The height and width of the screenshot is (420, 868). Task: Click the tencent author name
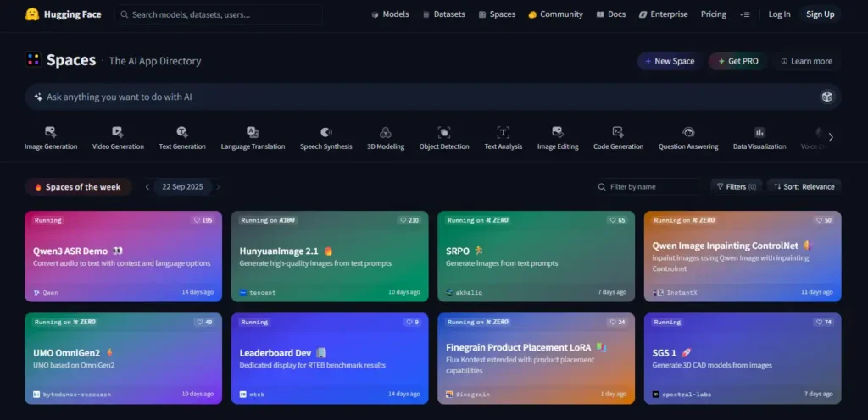263,292
